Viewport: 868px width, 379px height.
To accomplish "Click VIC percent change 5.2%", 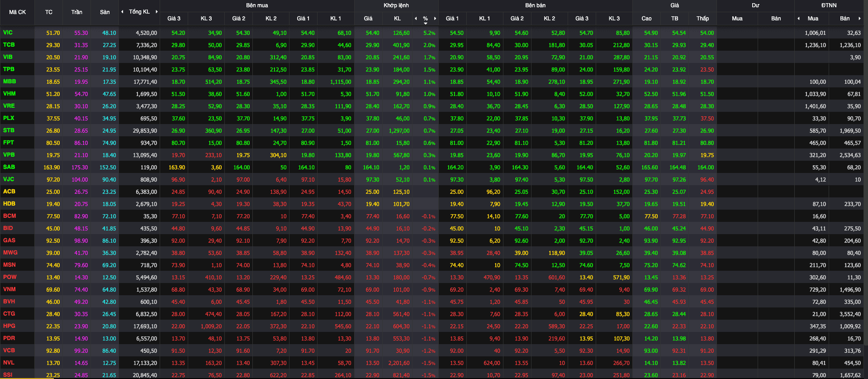I will (429, 33).
